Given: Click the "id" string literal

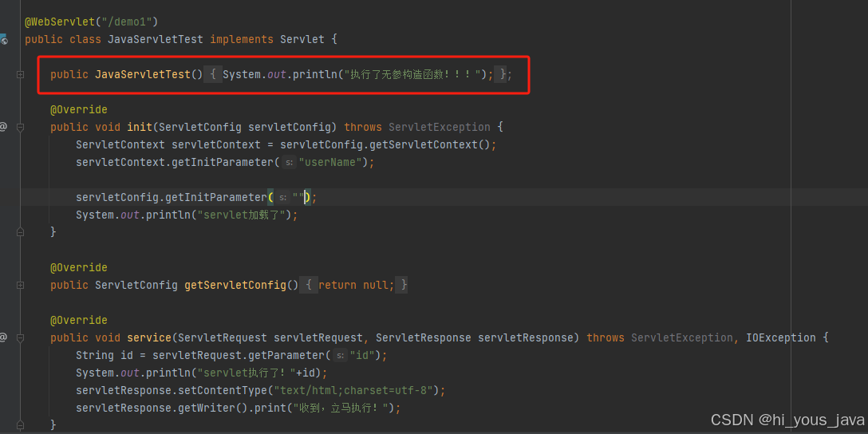Looking at the screenshot, I should (362, 355).
